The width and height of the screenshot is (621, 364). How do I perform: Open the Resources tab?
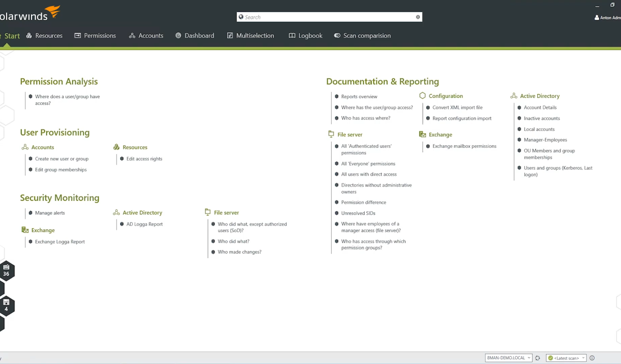click(44, 36)
